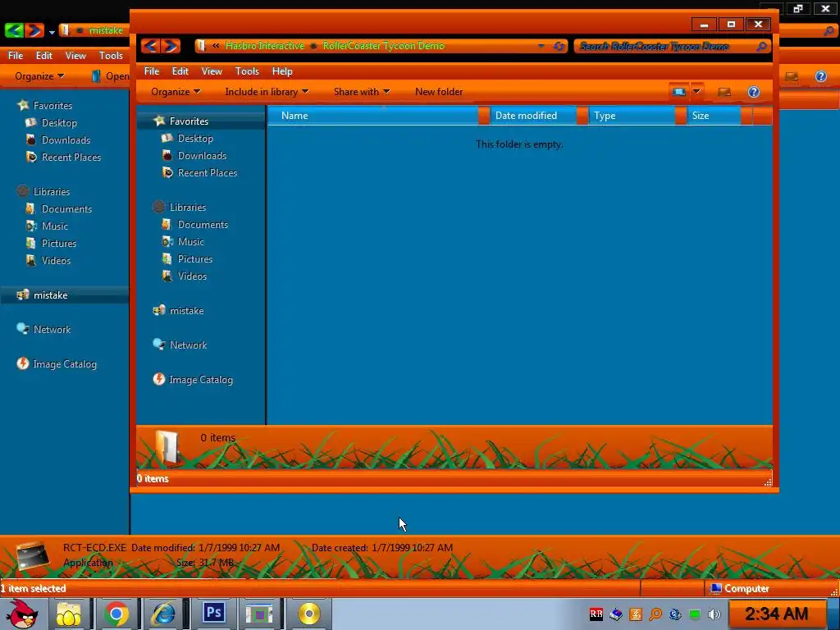This screenshot has height=630, width=840.
Task: Select Videos in back window sidebar
Action: [x=57, y=260]
